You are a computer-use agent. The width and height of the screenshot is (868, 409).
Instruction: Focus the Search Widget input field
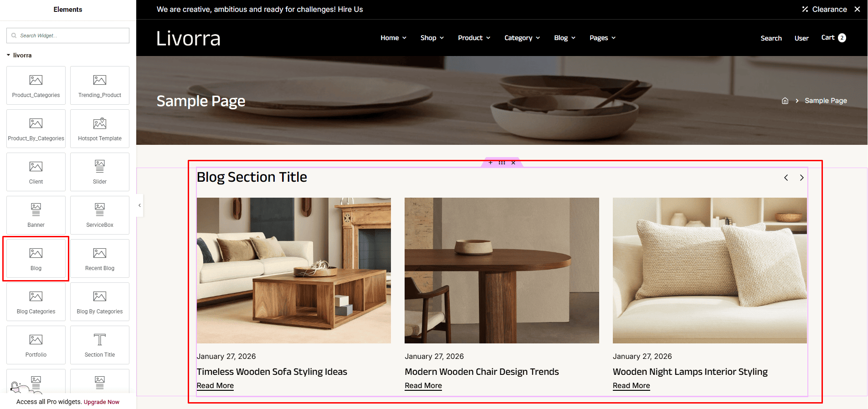[x=68, y=36]
